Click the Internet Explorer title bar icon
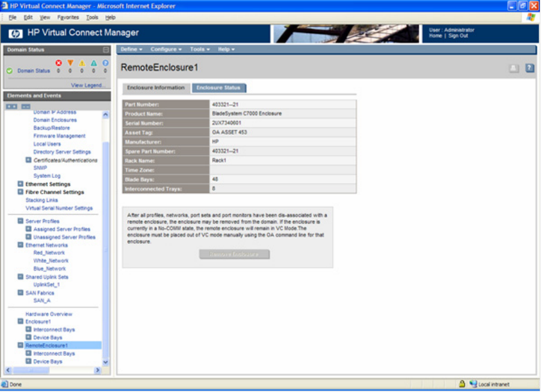 [x=4, y=6]
